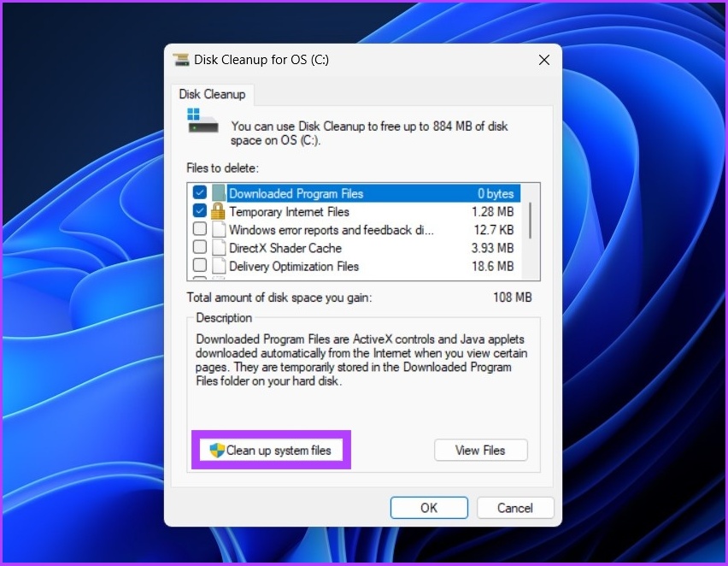The image size is (728, 566).
Task: Select the Downloaded Program Files row text
Action: (296, 193)
